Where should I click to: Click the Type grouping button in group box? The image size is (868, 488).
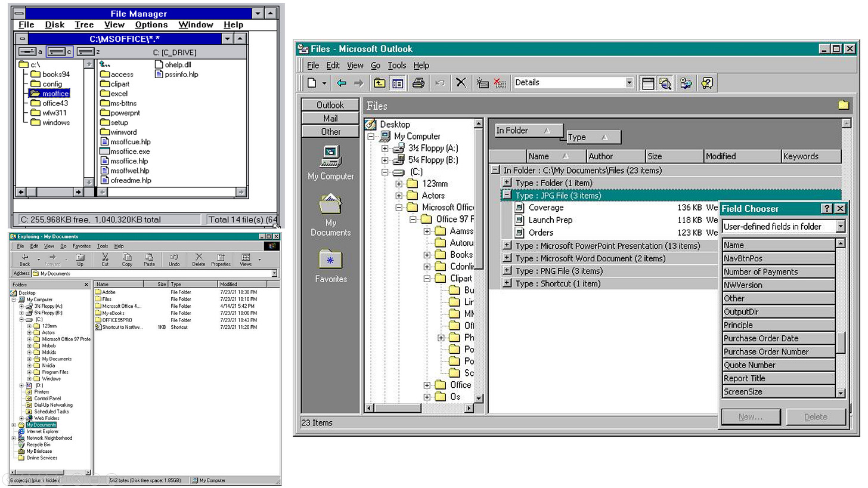(x=593, y=137)
